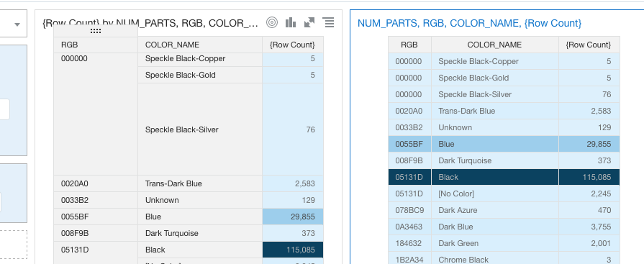Click the left panel title {Row Count} by NUM_PARTS
Viewport: 644px width, 264px height.
pos(150,23)
